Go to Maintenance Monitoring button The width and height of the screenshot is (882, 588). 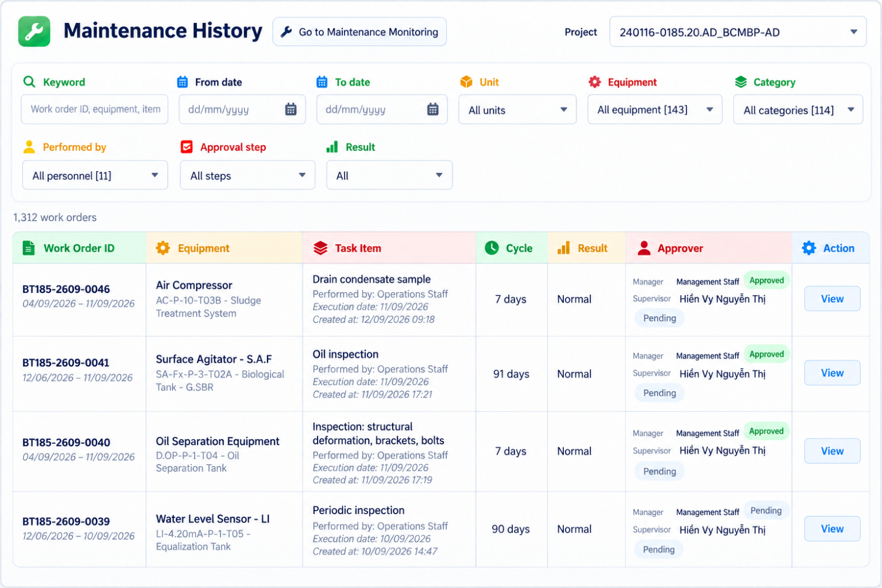[359, 32]
